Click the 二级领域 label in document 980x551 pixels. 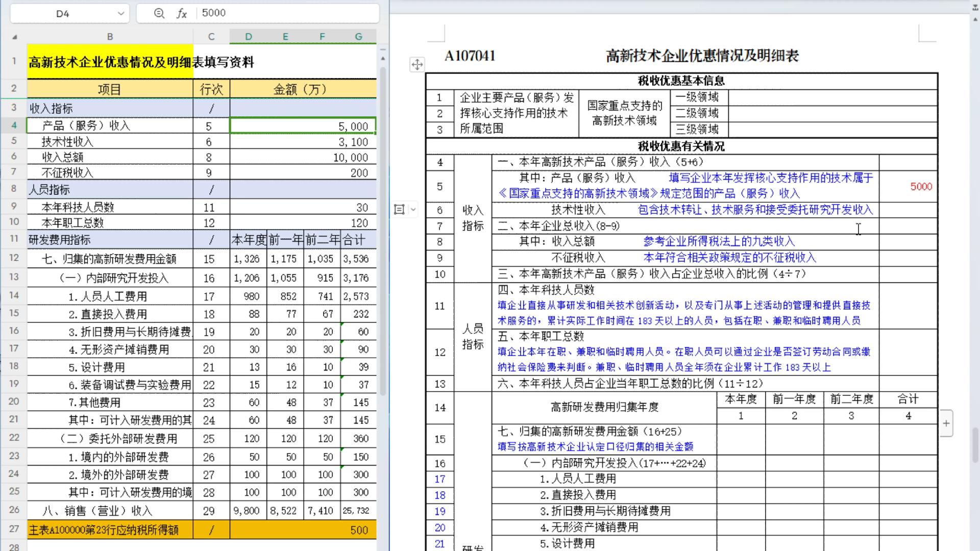pyautogui.click(x=697, y=113)
